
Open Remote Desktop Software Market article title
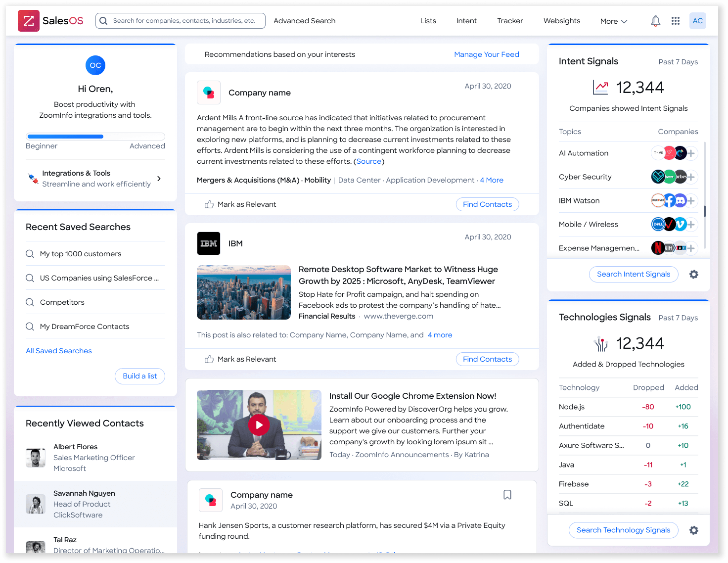[398, 275]
